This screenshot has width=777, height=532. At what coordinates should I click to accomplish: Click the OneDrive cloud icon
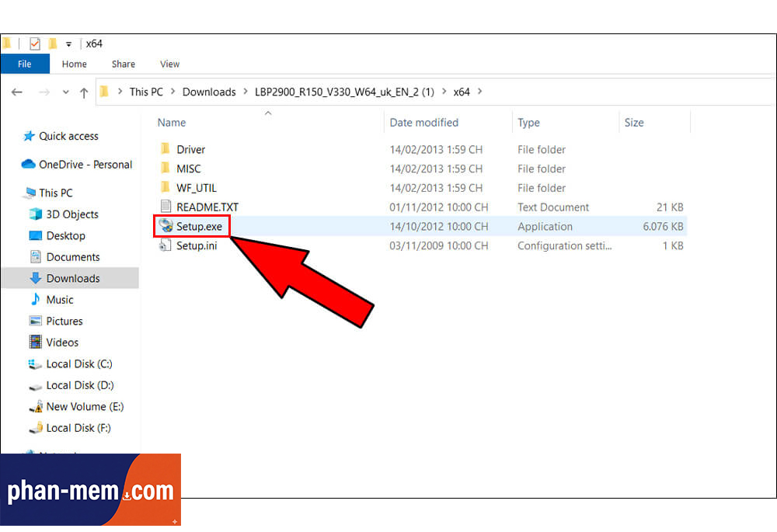(x=29, y=165)
